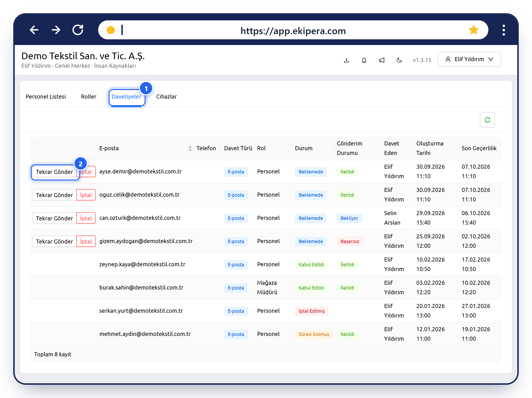Screen dimensions: 532x398
Task: Resend invitation to can.ozturk
Action: click(54, 218)
